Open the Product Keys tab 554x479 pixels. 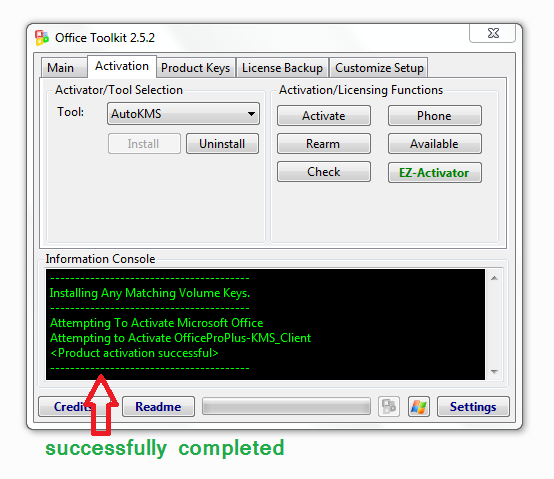tap(195, 67)
